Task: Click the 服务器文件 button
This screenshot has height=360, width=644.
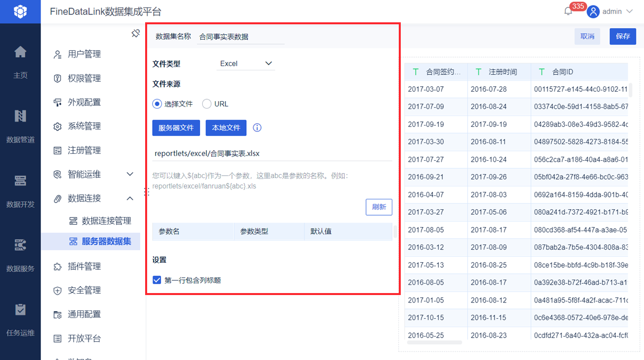Action: click(x=176, y=128)
